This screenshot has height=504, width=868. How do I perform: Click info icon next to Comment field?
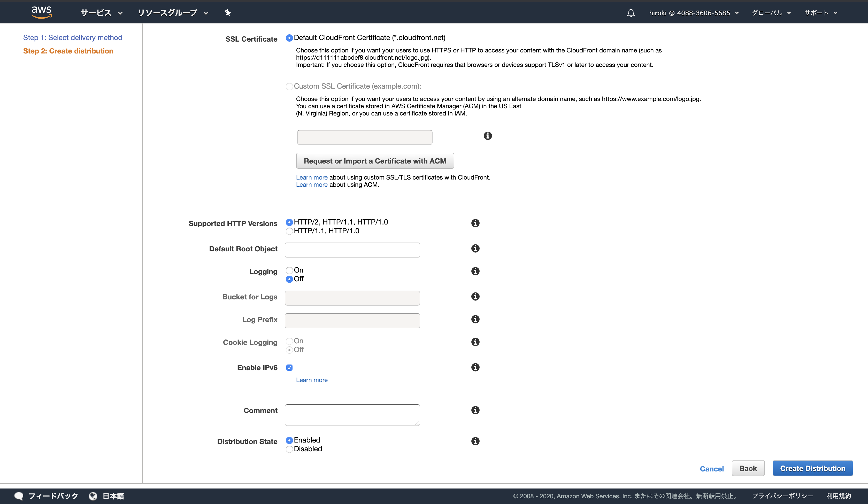475,410
